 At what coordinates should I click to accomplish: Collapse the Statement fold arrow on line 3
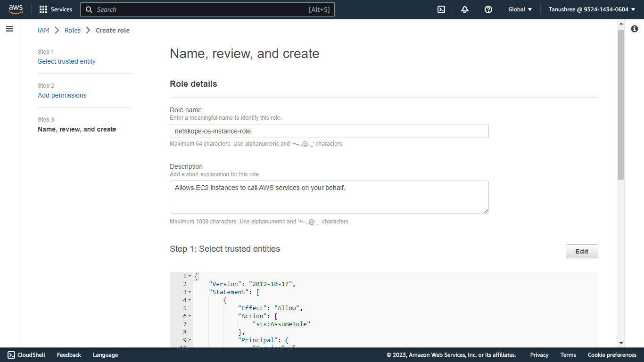pyautogui.click(x=190, y=292)
